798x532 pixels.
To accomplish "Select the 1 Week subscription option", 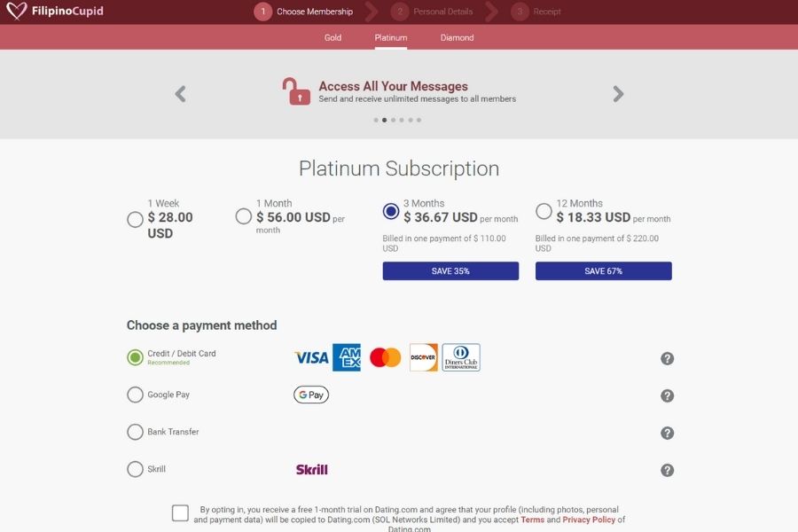I will point(135,219).
